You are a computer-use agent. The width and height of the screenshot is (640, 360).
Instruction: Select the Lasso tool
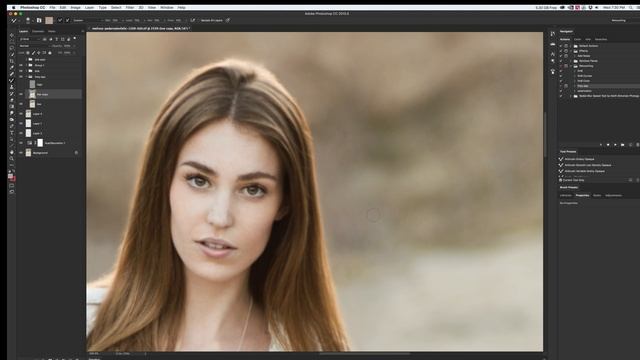(x=12, y=47)
